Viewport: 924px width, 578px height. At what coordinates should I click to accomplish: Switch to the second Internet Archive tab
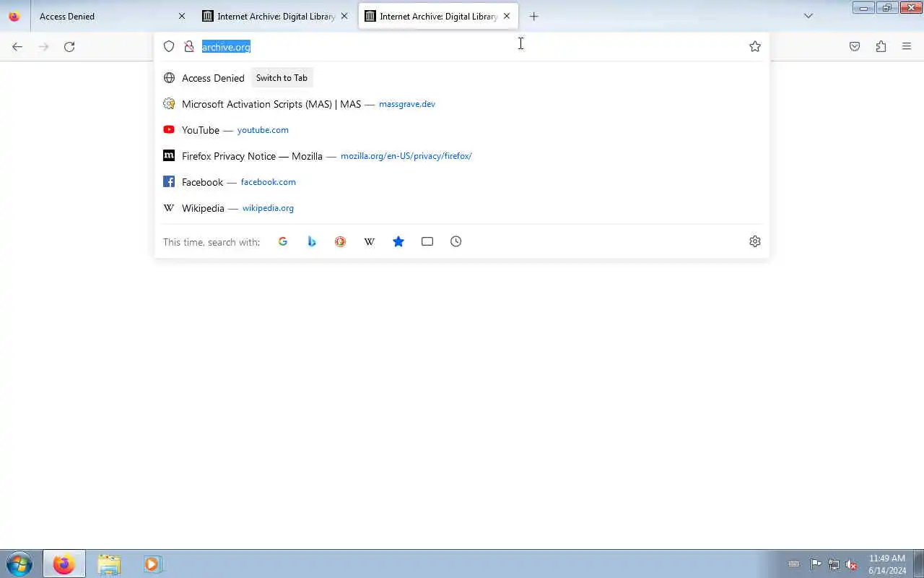[x=276, y=16]
